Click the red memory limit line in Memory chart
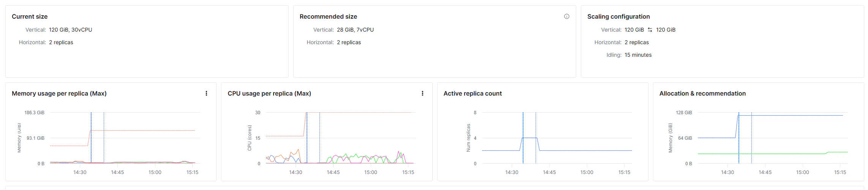This screenshot has height=190, width=868. click(x=144, y=131)
